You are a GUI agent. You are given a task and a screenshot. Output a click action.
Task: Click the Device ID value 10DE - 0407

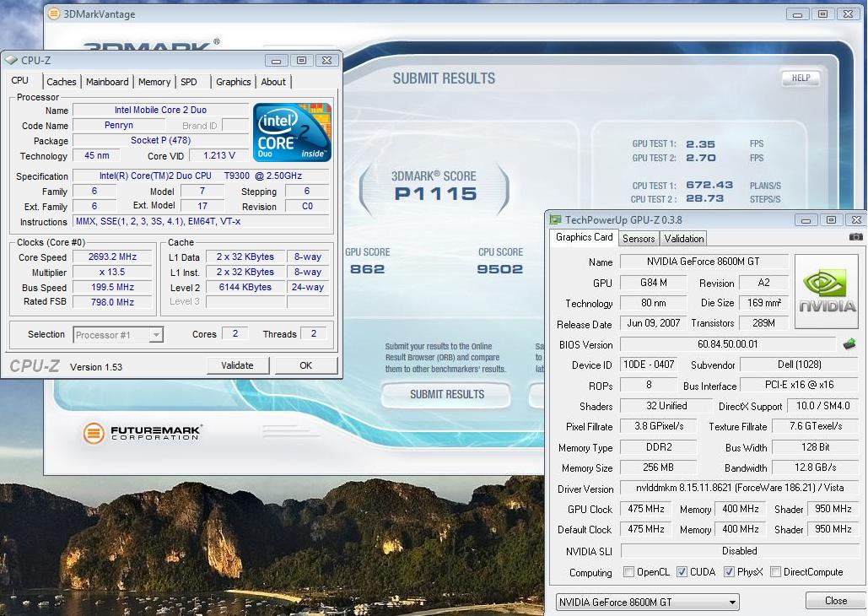coord(648,365)
